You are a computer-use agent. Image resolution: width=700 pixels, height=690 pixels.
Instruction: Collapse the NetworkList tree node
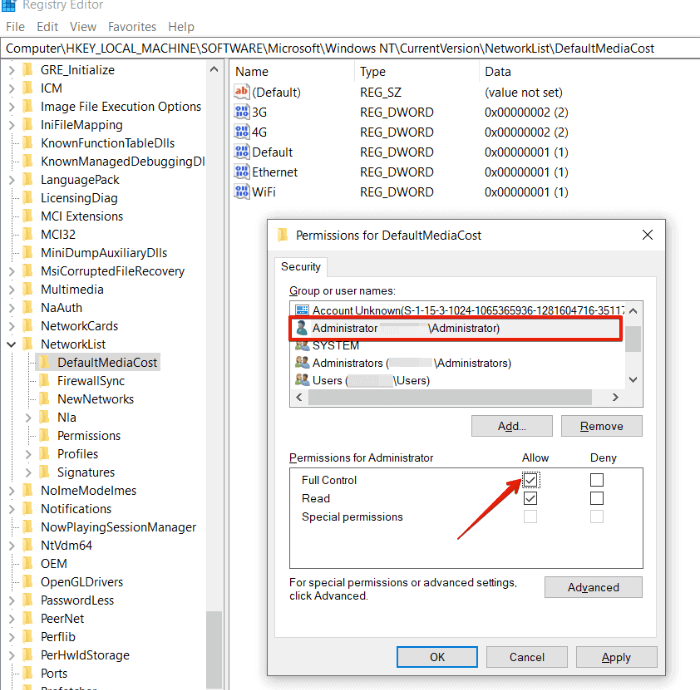click(11, 344)
